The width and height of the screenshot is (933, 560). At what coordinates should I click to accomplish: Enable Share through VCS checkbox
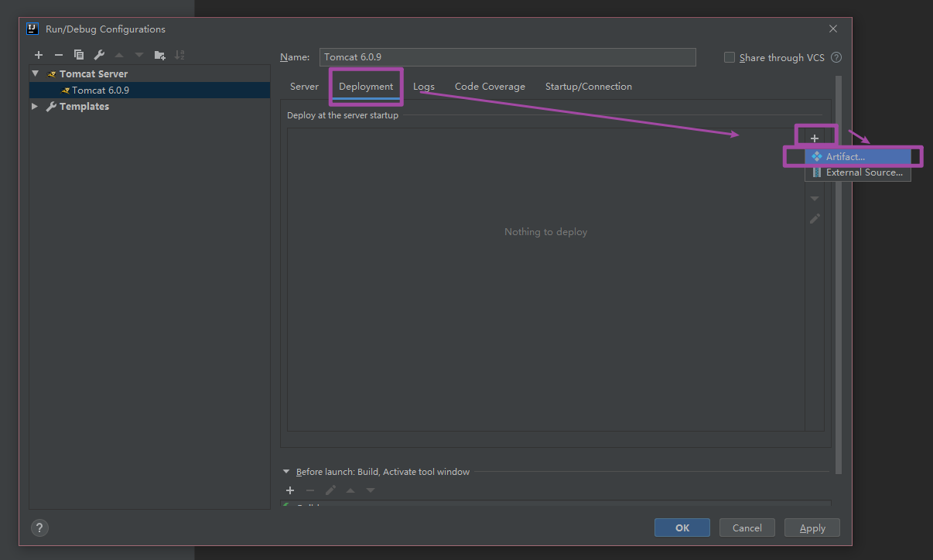click(729, 57)
